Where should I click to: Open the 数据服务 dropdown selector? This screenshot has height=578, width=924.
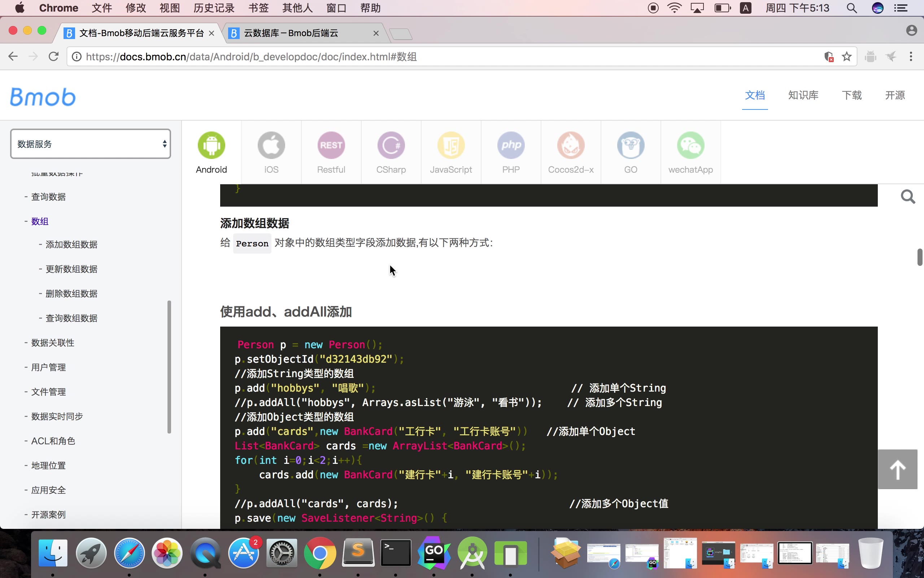91,144
